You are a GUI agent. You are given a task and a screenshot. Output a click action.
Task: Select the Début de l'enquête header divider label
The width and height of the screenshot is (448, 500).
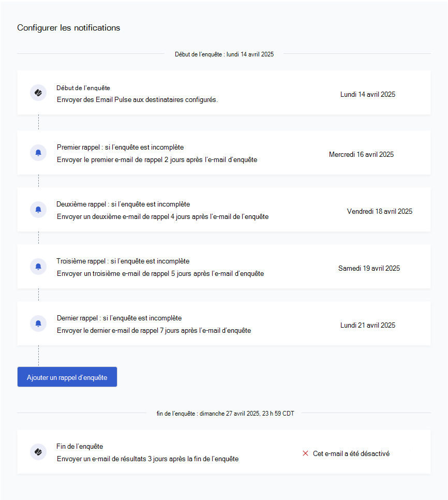(224, 54)
